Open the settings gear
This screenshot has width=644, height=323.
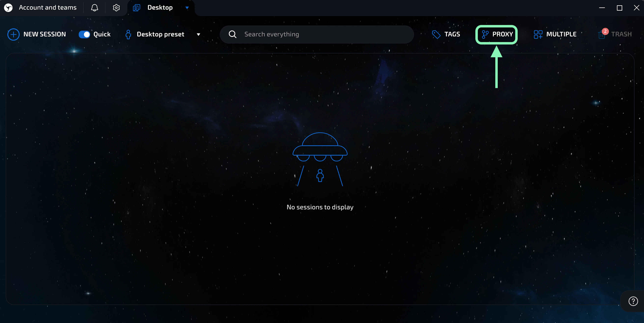(116, 8)
